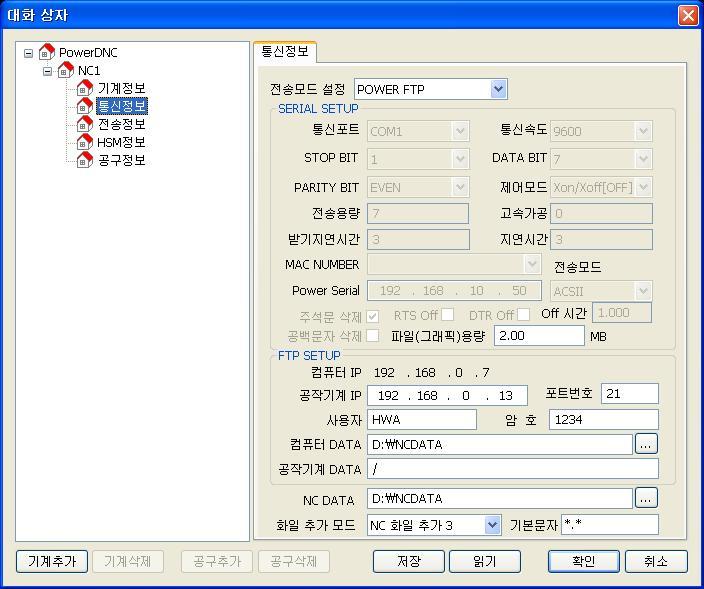704x589 pixels.
Task: Click the 공작기계 DATA path field
Action: pos(513,469)
